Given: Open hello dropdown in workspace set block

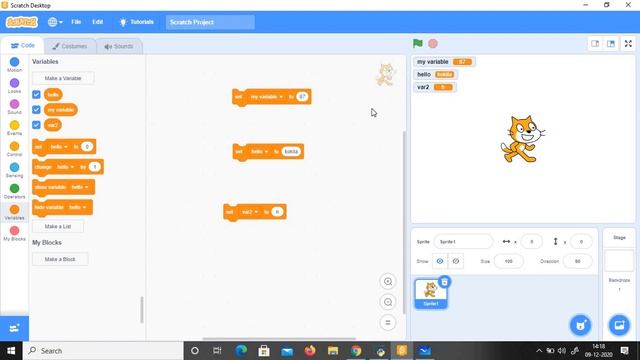Looking at the screenshot, I should click(x=260, y=151).
